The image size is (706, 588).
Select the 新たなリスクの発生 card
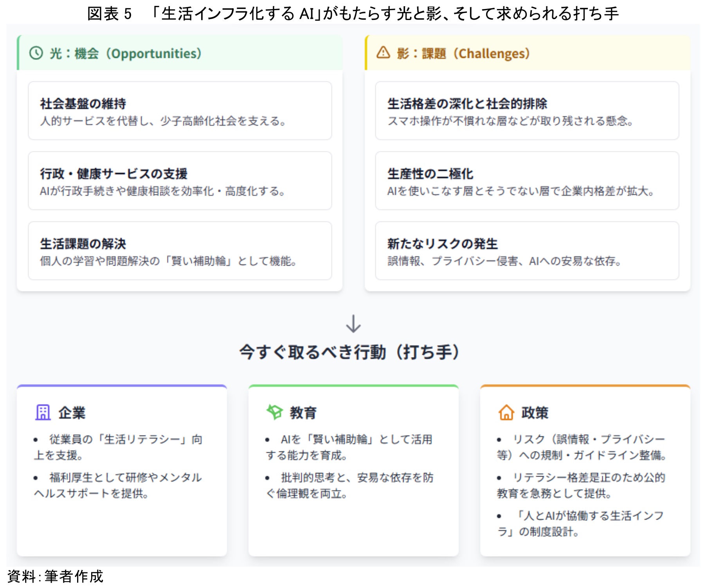527,251
